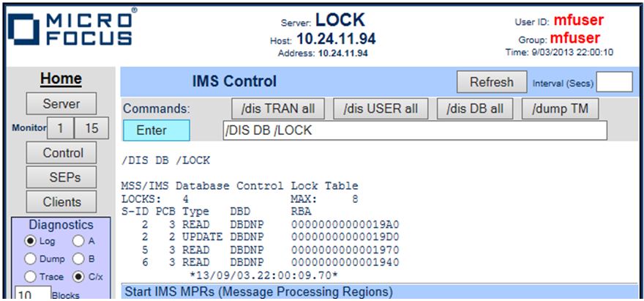Screen dimensions: 644x301
Task: Click the Interval (Secs) input box
Action: tap(619, 82)
